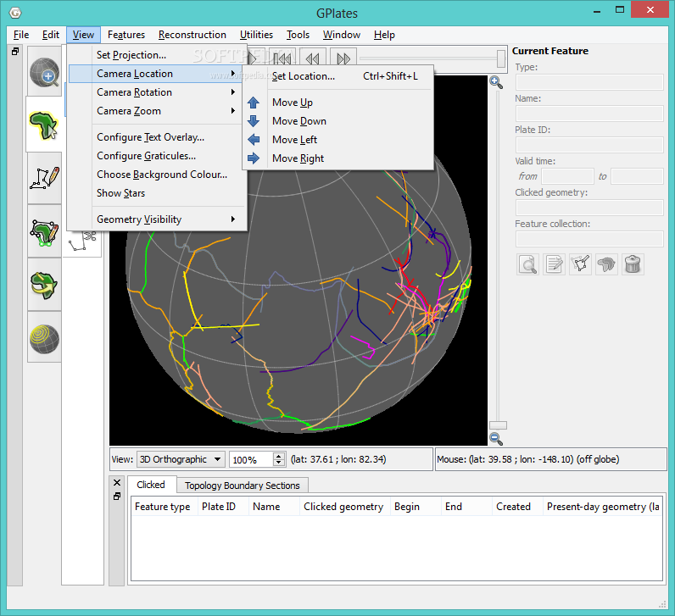Click zoom-in magnifier above zoom slider
The image size is (675, 616).
point(496,81)
